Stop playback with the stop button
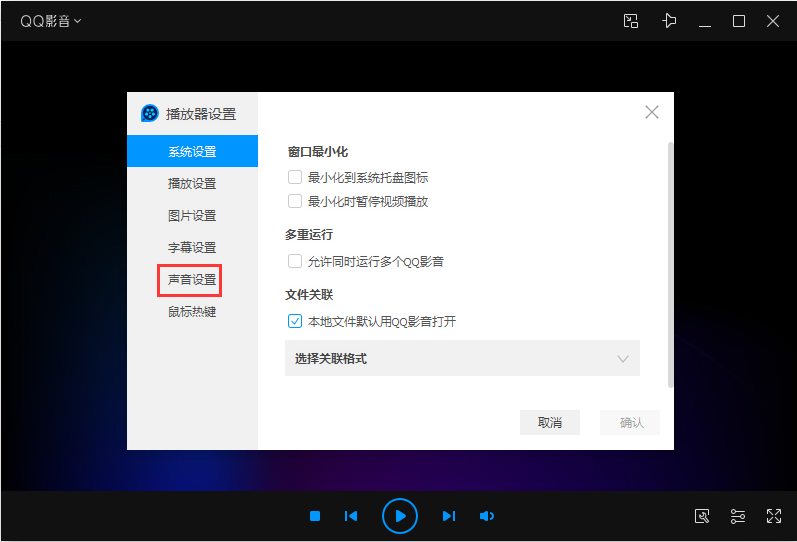The width and height of the screenshot is (797, 542). 315,516
